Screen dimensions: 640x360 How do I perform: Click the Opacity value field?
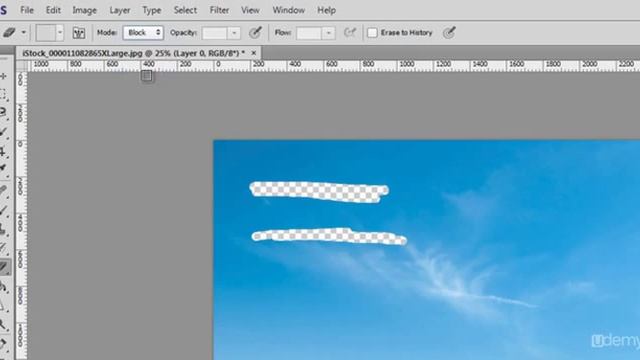215,33
